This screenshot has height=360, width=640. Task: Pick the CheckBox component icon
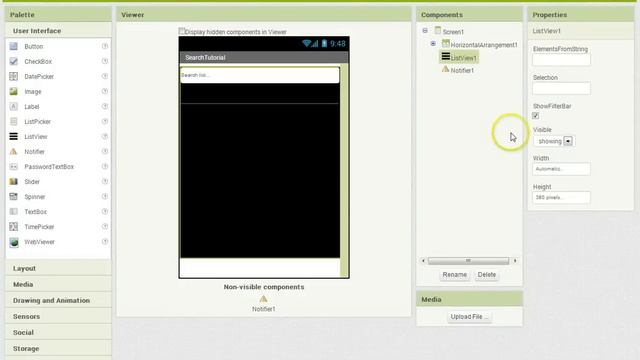tap(13, 61)
